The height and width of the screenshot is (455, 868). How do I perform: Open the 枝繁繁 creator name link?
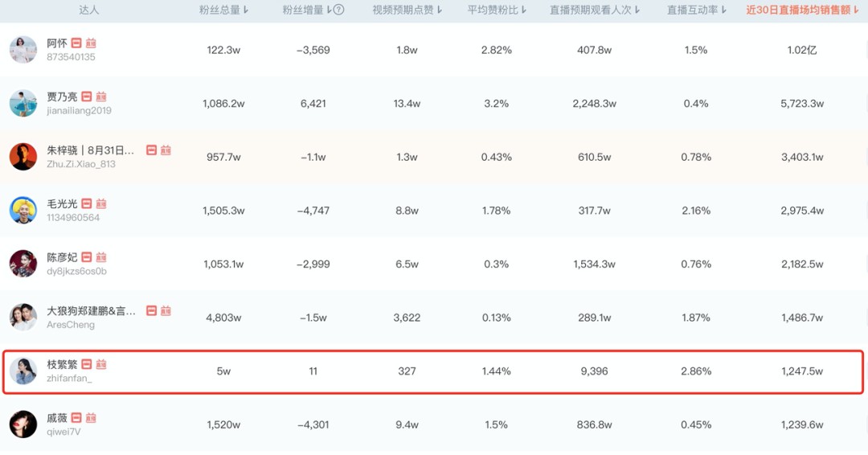[x=62, y=364]
